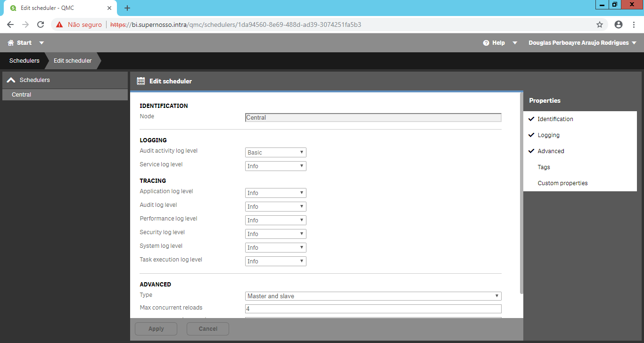This screenshot has height=343, width=644.
Task: Click the Start home icon
Action: [11, 43]
